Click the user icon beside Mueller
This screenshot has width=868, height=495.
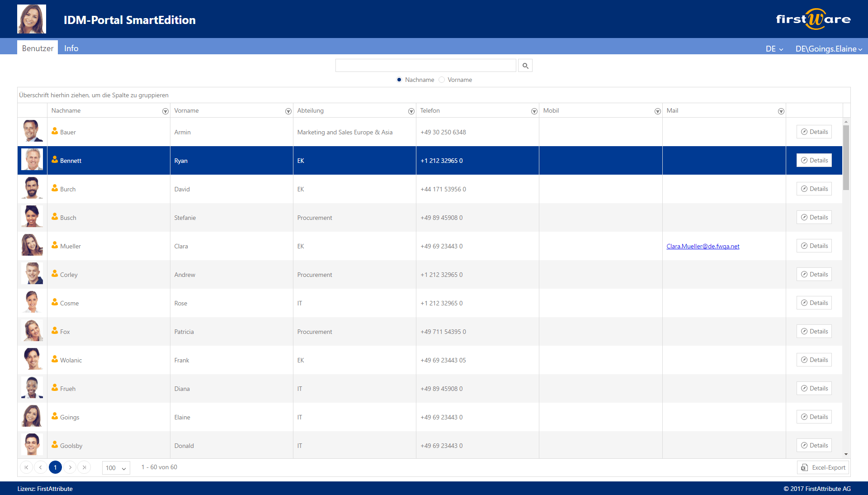(x=55, y=245)
